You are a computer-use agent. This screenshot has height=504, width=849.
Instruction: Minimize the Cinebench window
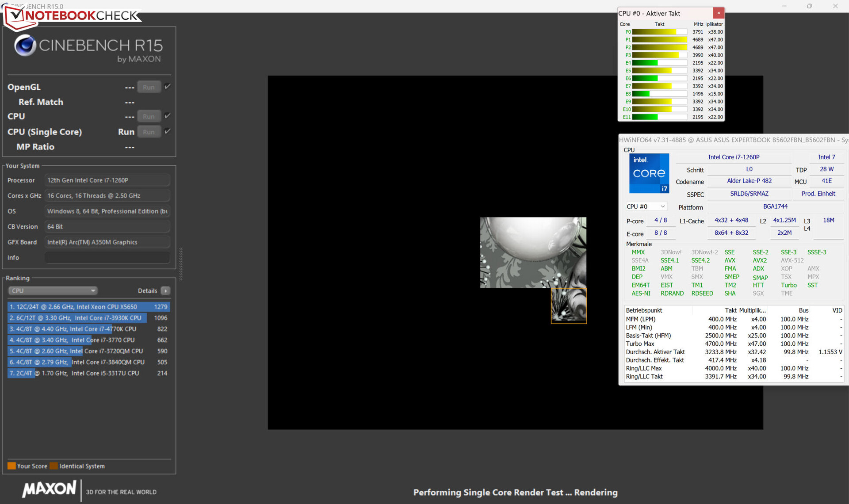coord(784,6)
